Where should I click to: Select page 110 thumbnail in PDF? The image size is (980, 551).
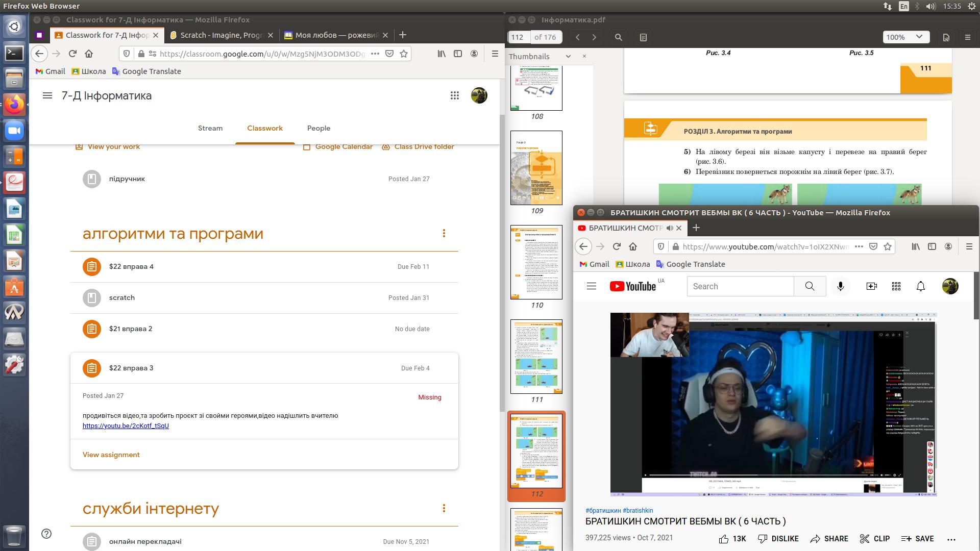pos(536,262)
